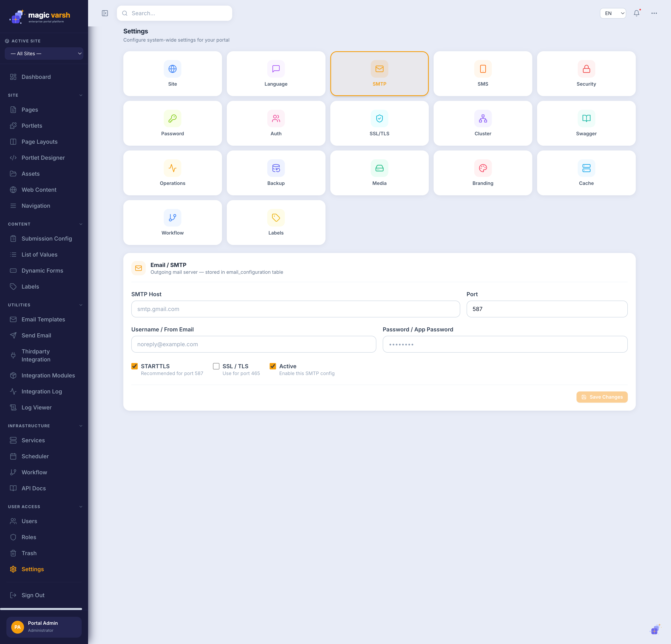
Task: Open the Password key settings card
Action: tap(173, 123)
